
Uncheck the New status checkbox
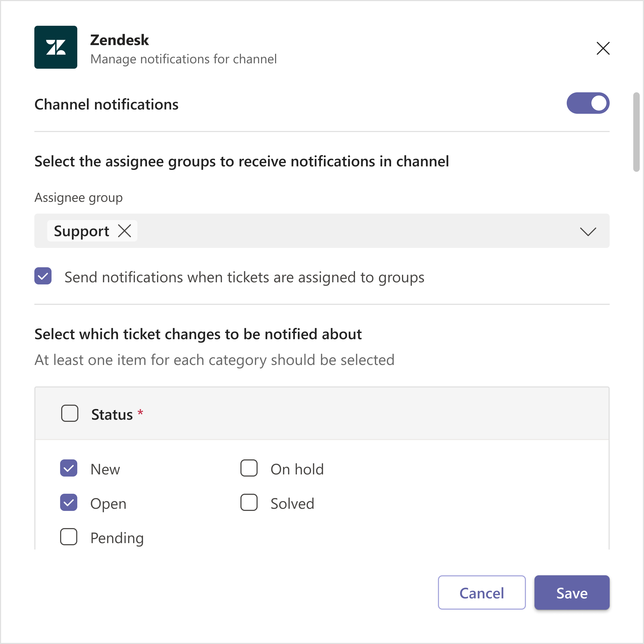tap(69, 468)
